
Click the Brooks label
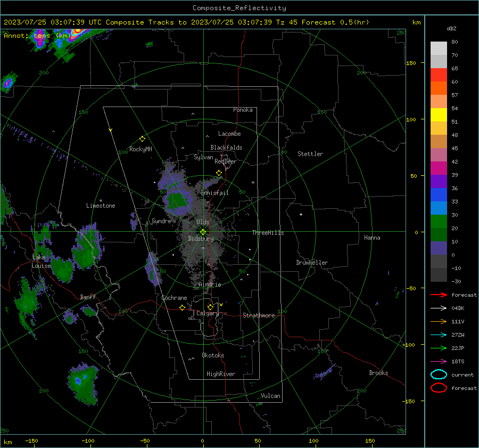(378, 373)
